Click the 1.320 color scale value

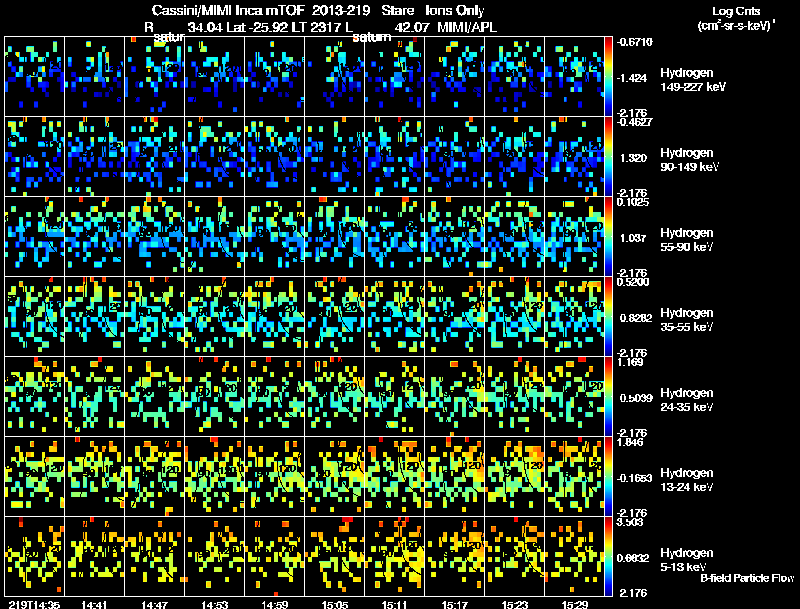tap(633, 158)
